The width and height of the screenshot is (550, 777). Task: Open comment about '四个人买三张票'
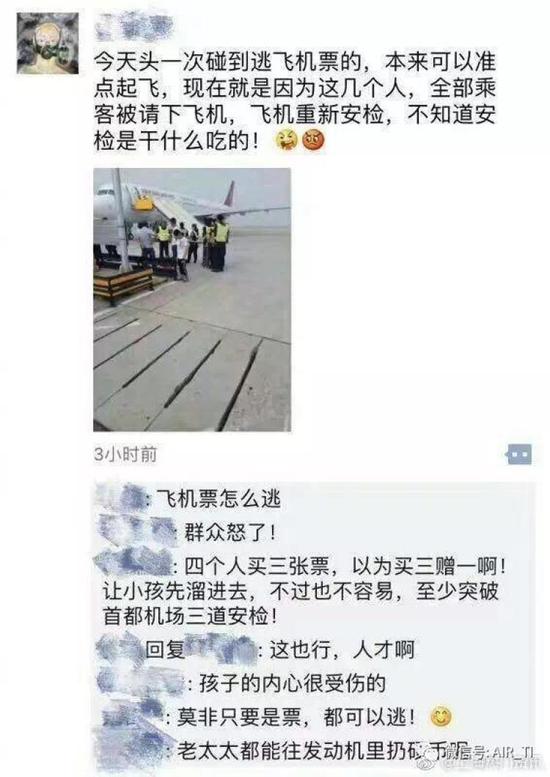(304, 591)
